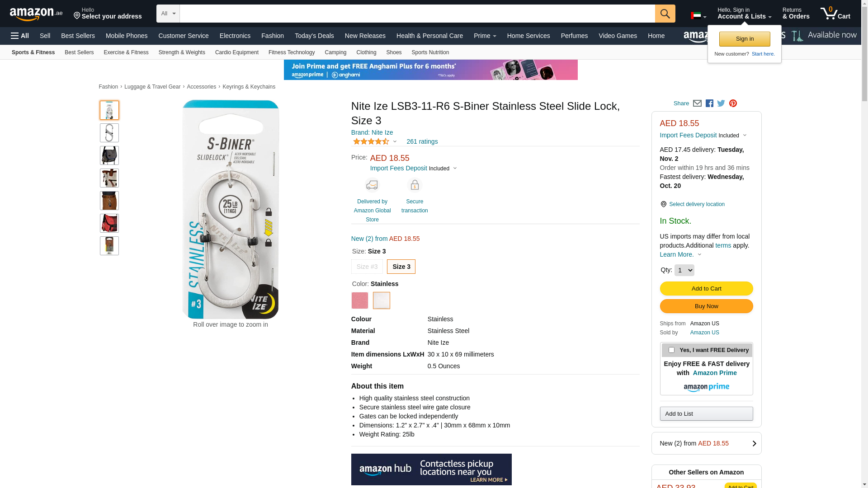Share product on Pinterest icon
868x488 pixels.
click(x=733, y=103)
